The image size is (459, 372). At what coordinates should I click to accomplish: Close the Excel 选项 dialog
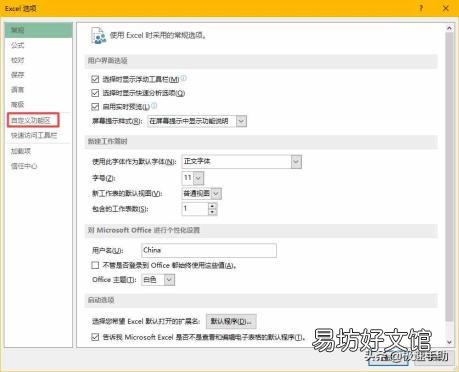click(446, 8)
